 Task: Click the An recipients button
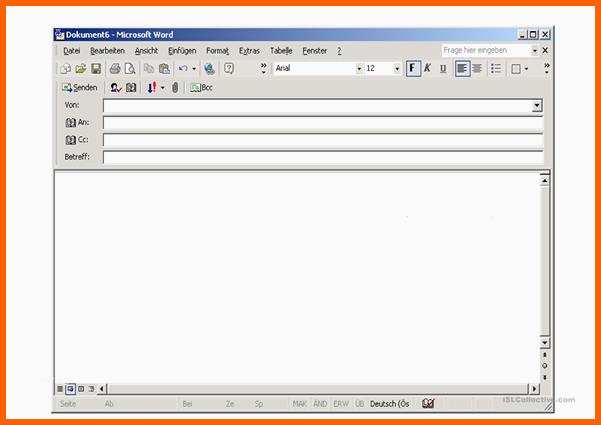pos(77,123)
